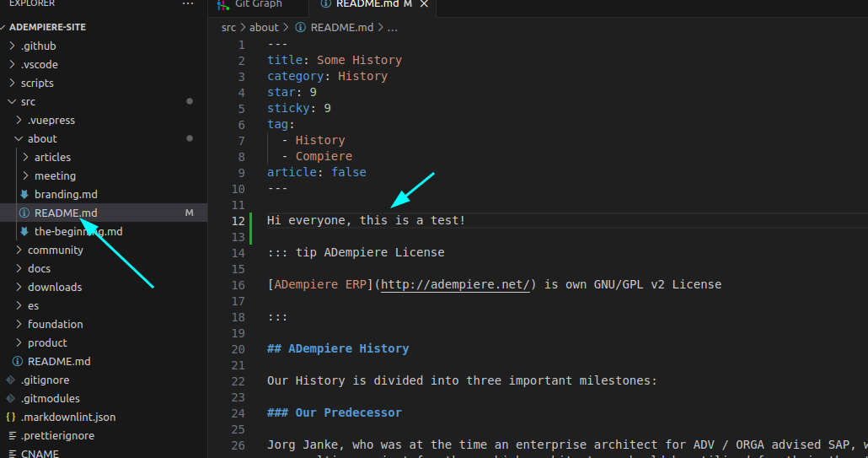The image size is (868, 458).
Task: Click the modified dot indicator on src folder
Action: coord(190,101)
